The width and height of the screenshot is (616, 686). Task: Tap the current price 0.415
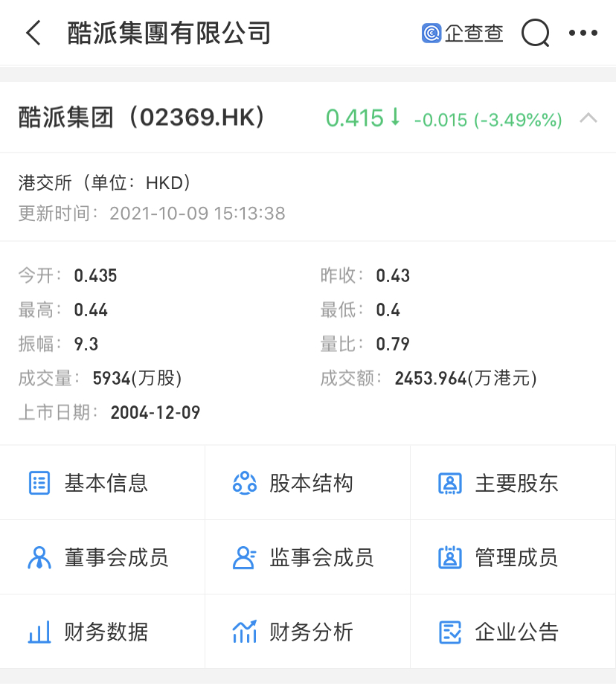pyautogui.click(x=355, y=118)
